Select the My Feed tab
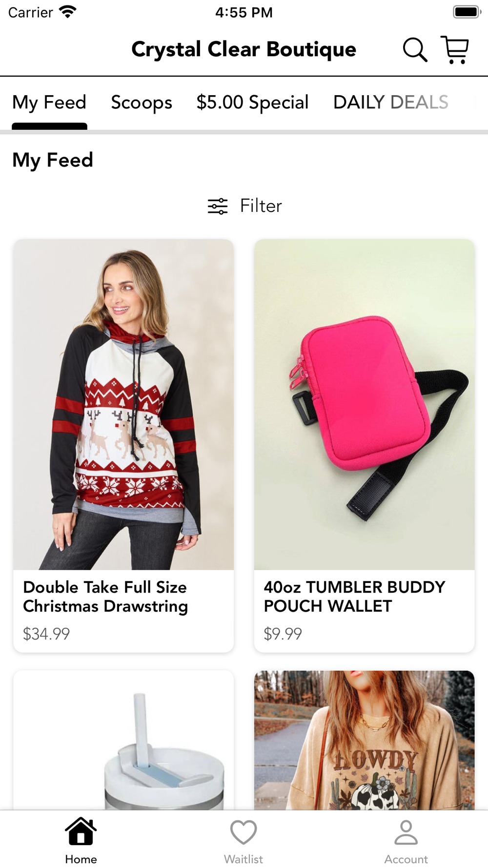488x868 pixels. (49, 103)
